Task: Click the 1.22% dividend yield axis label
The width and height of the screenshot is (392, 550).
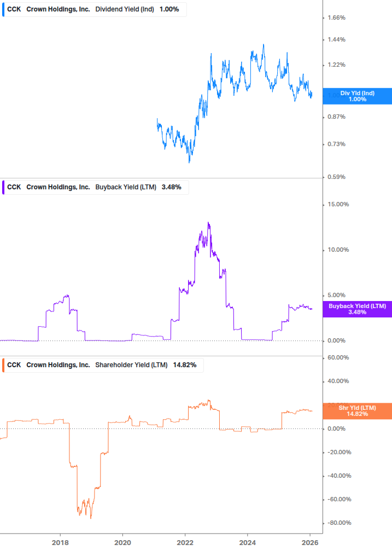Action: 336,65
